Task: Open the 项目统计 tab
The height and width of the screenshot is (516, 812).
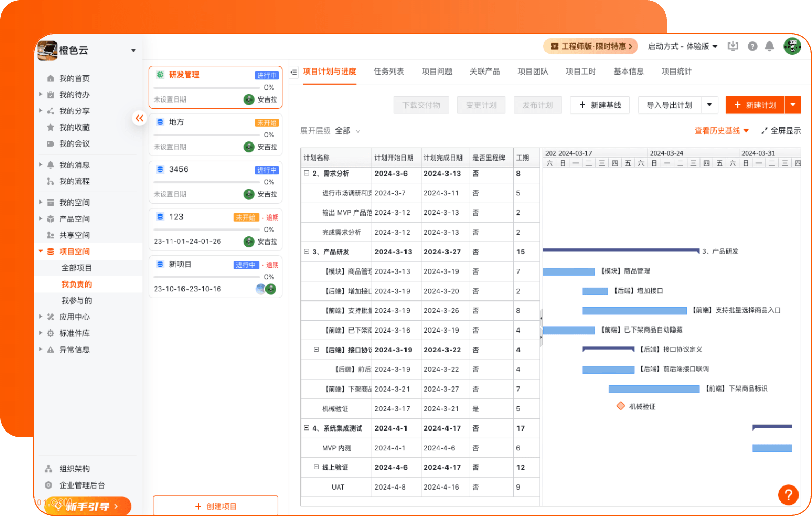Action: tap(676, 71)
